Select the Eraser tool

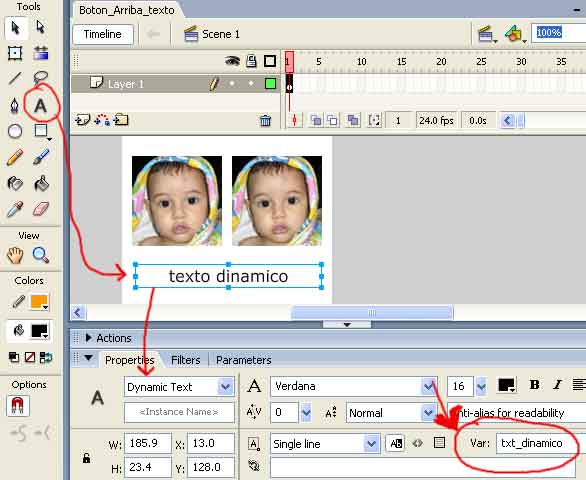coord(41,209)
